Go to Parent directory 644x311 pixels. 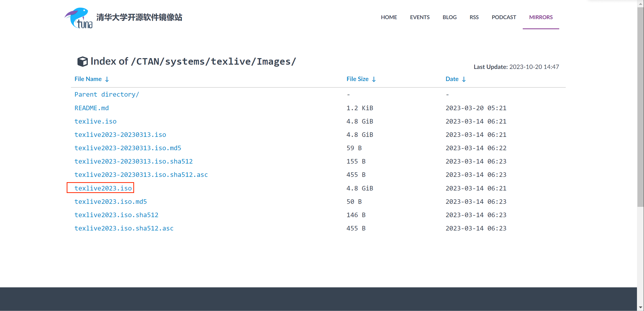click(x=107, y=95)
